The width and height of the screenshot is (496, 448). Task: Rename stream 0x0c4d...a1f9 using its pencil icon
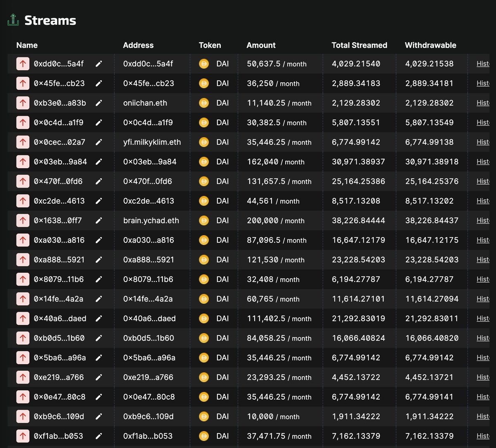(x=98, y=122)
